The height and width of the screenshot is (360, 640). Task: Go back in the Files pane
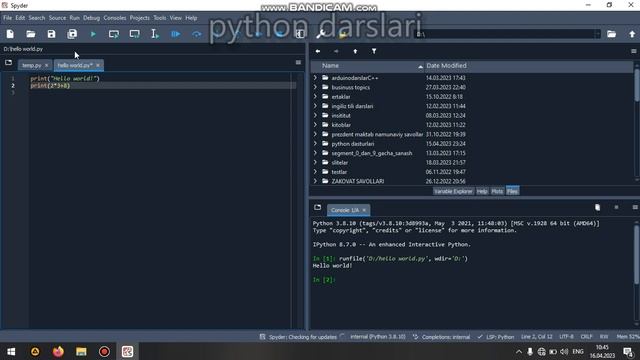point(318,51)
